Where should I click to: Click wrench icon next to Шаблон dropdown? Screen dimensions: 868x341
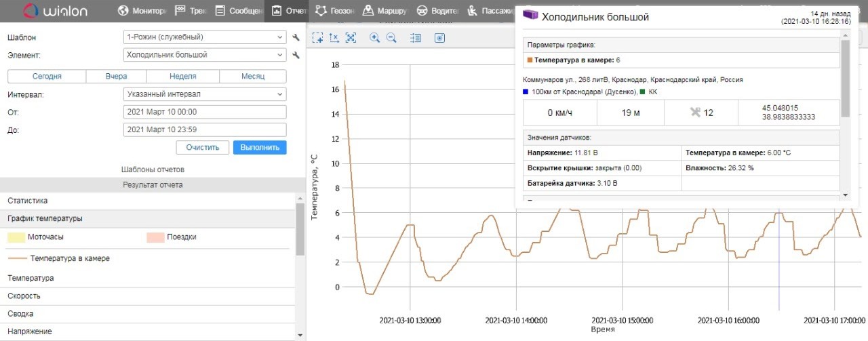[x=296, y=37]
